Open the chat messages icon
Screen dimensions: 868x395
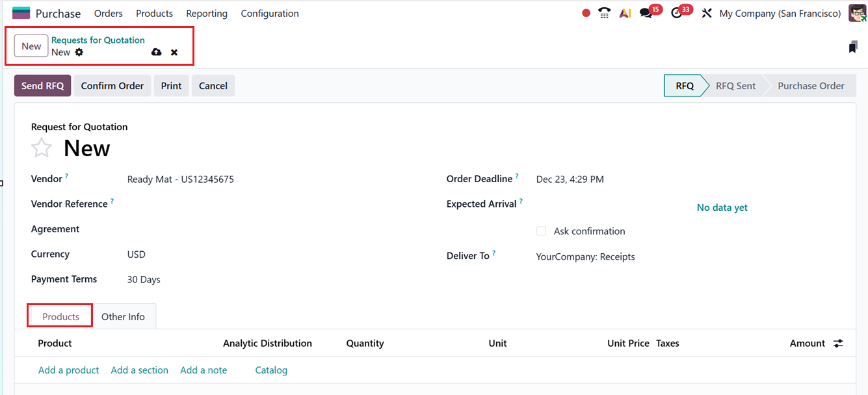pyautogui.click(x=646, y=13)
